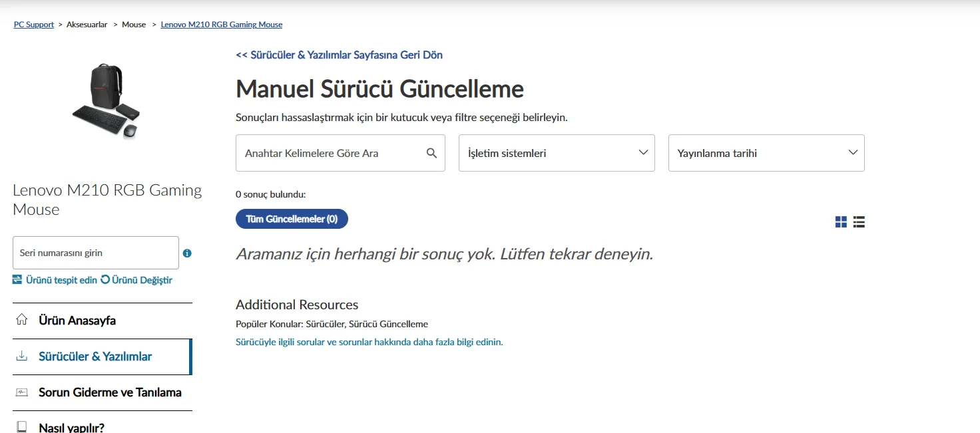Click the 0 sonuç bulundu text

[x=270, y=194]
